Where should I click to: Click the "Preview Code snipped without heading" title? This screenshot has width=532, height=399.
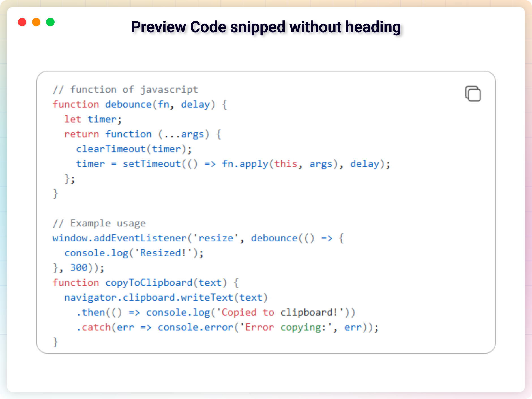(x=266, y=27)
